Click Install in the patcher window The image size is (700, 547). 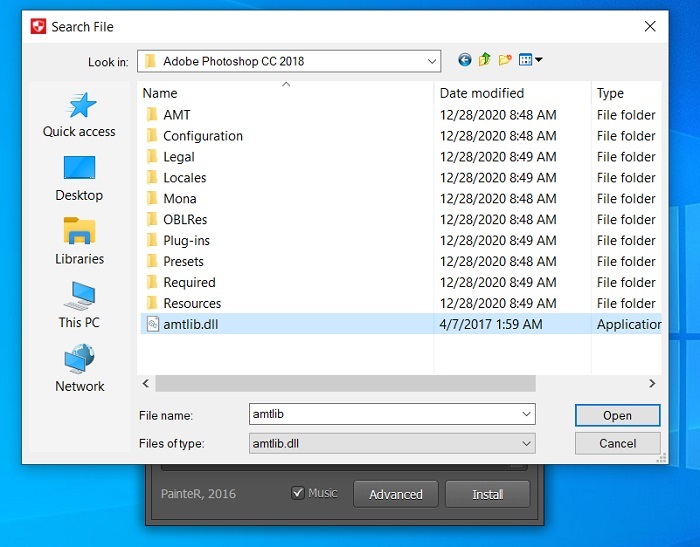[x=488, y=494]
